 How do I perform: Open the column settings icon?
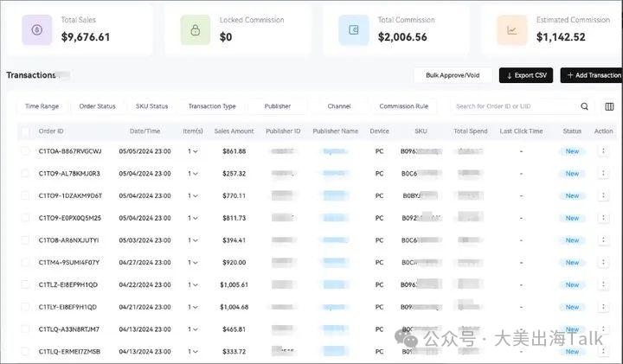609,106
